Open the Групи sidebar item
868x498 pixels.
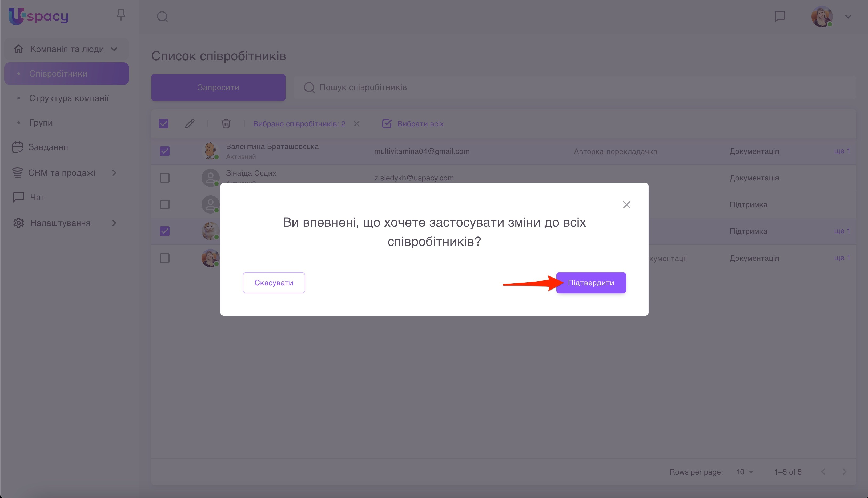coord(41,122)
